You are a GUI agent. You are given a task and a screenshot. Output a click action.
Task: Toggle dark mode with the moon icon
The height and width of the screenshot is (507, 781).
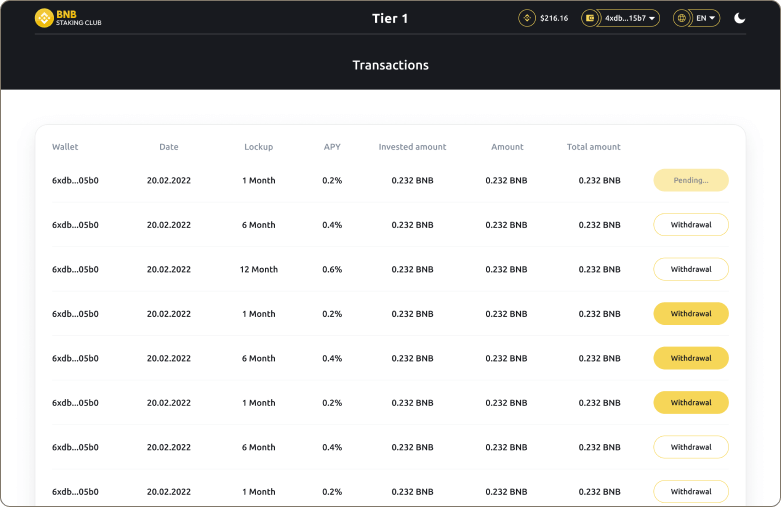pos(740,18)
